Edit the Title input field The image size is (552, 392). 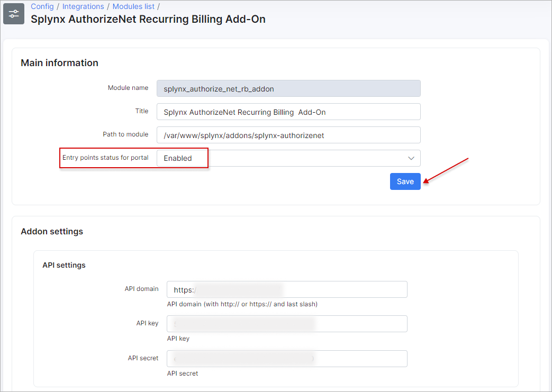pyautogui.click(x=288, y=112)
